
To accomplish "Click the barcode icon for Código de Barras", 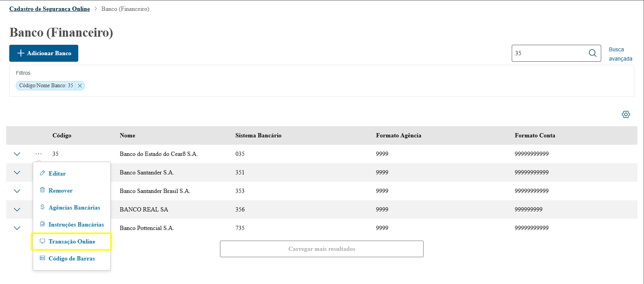I will (x=42, y=258).
